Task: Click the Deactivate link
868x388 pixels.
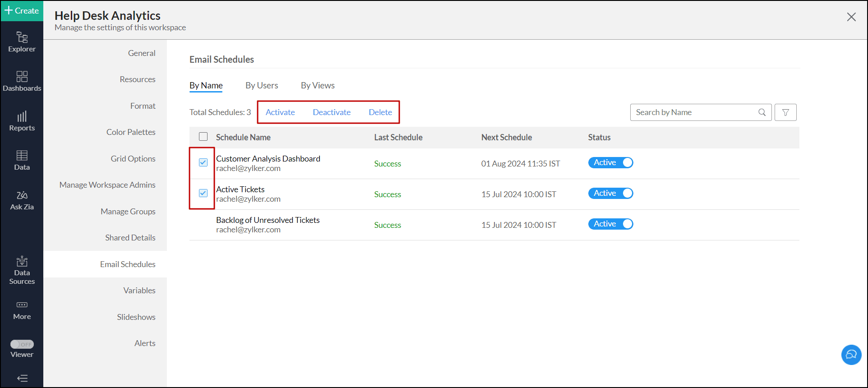Action: 332,112
